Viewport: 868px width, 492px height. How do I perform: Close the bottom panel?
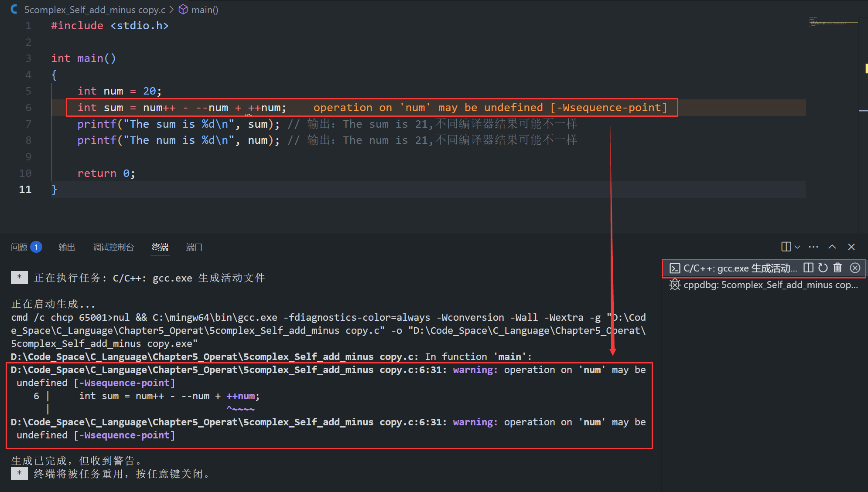tap(851, 247)
